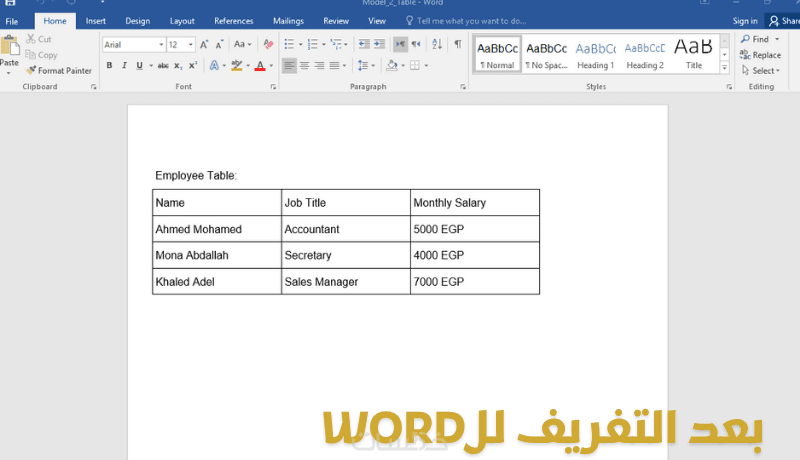Toggle Strikethrough formatting
800x460 pixels.
click(x=163, y=65)
